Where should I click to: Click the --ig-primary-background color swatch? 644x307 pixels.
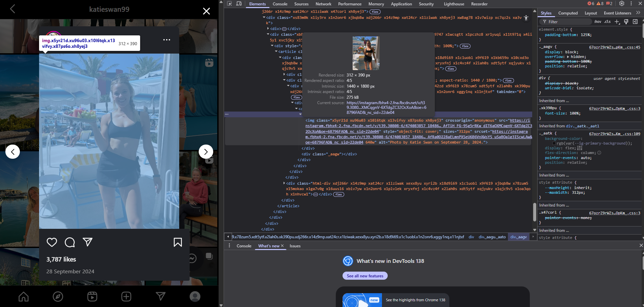point(554,144)
